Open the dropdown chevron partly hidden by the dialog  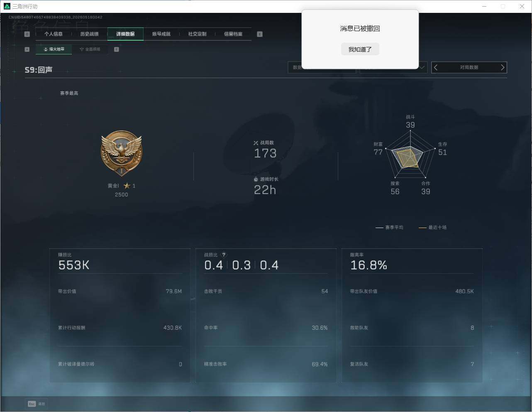(422, 67)
